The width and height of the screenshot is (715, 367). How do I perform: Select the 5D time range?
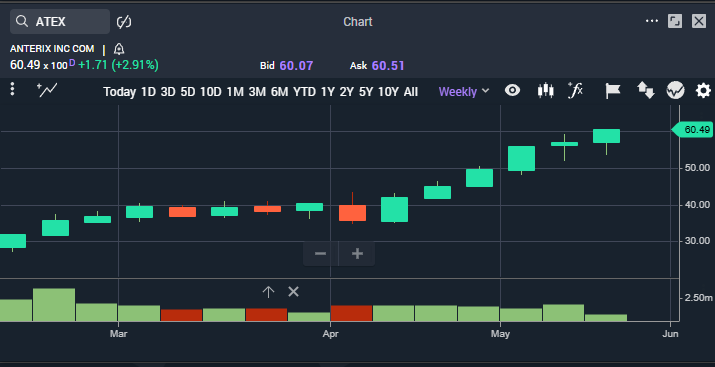[187, 92]
